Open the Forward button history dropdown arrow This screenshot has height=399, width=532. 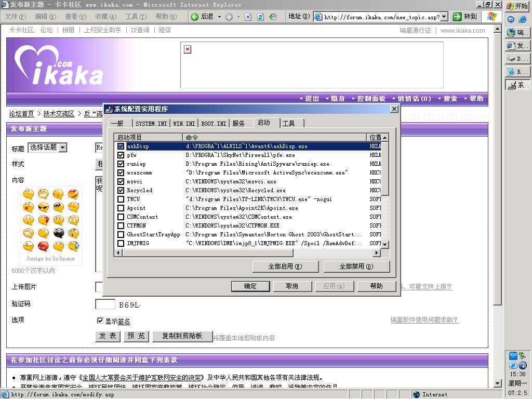238,17
